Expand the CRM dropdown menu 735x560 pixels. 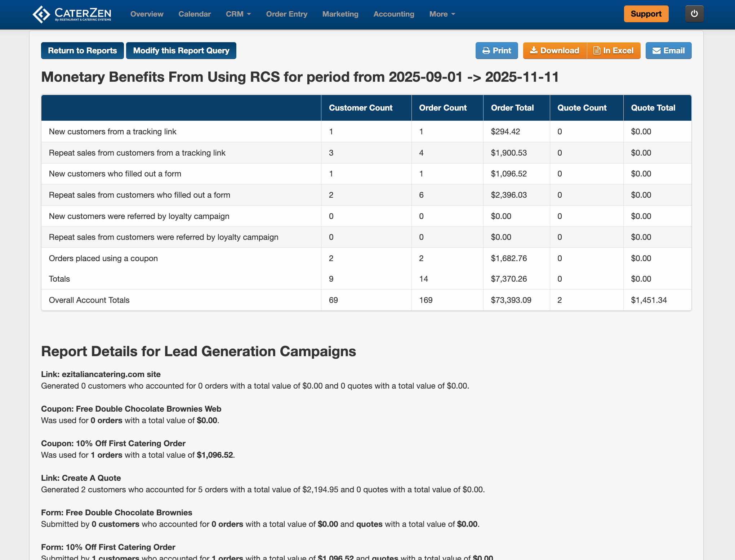point(238,14)
